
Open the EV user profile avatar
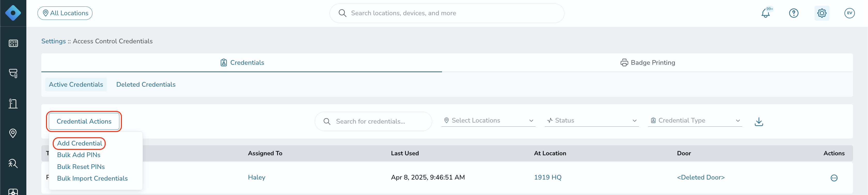click(849, 13)
